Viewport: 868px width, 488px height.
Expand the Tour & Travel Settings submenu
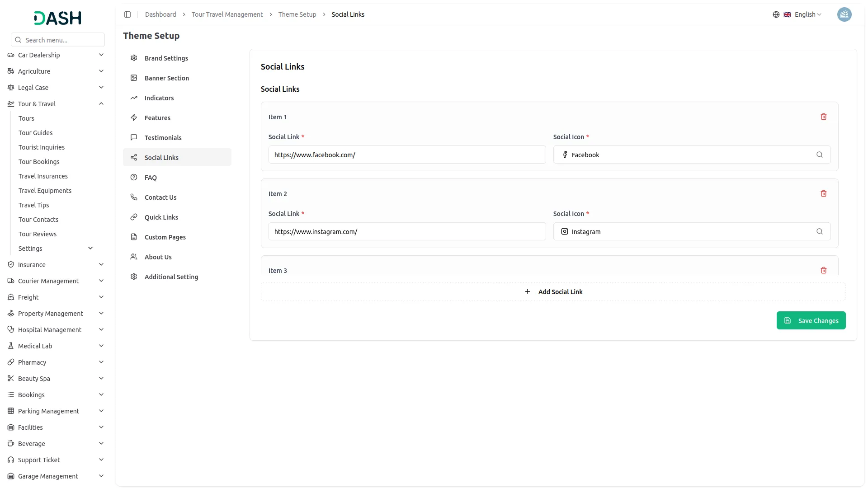[x=56, y=249]
